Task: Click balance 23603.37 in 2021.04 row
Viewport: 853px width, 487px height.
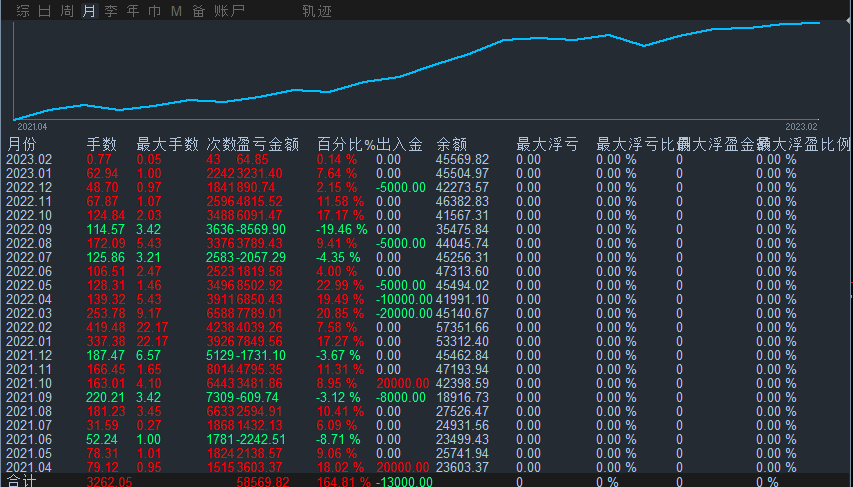Action: coord(462,467)
